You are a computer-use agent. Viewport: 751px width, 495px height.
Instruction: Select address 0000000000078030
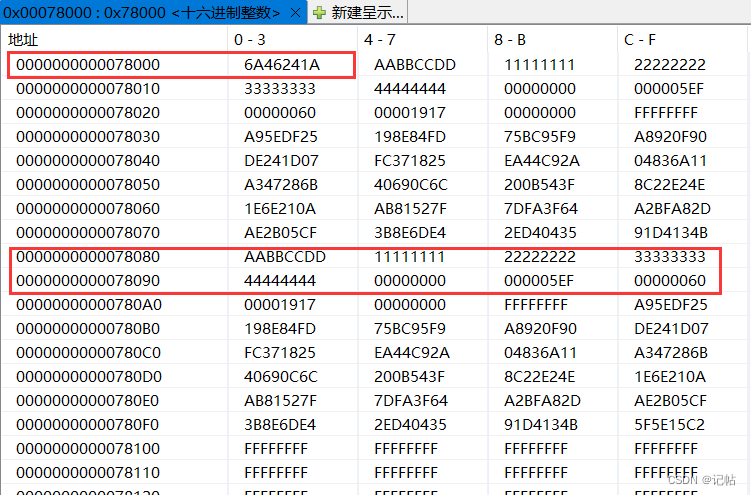coord(88,136)
